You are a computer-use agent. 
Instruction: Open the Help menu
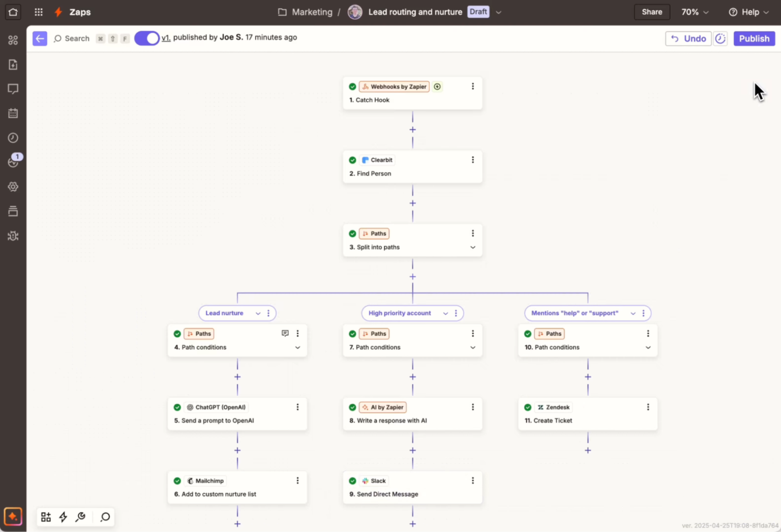747,12
